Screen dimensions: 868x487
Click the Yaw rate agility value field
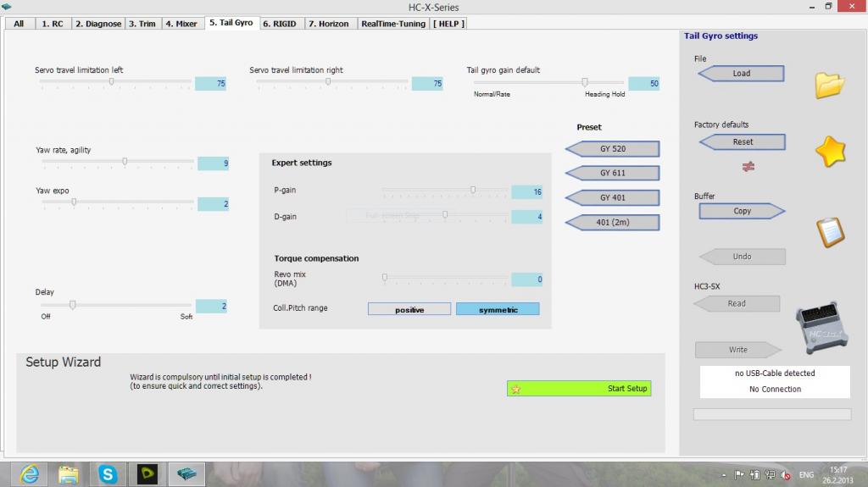pos(213,163)
